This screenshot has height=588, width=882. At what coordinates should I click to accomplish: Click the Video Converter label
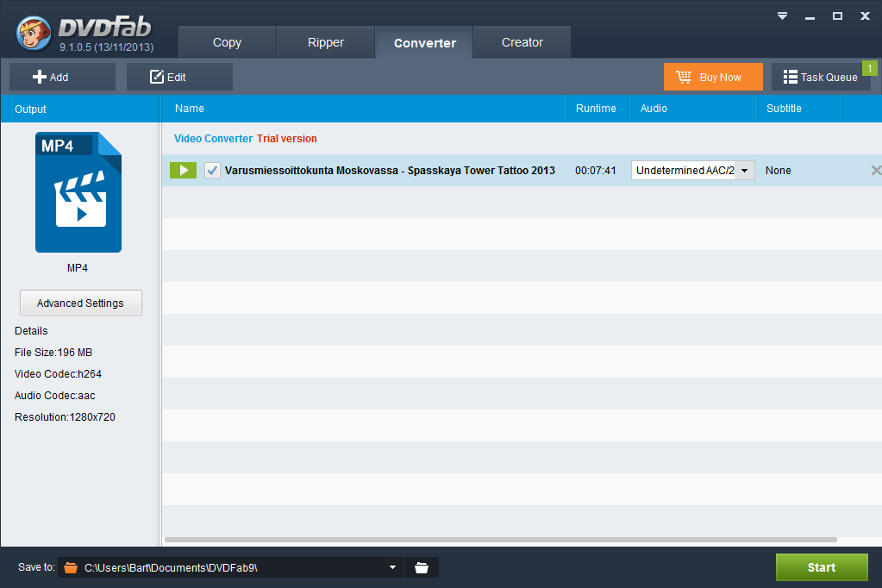point(213,139)
